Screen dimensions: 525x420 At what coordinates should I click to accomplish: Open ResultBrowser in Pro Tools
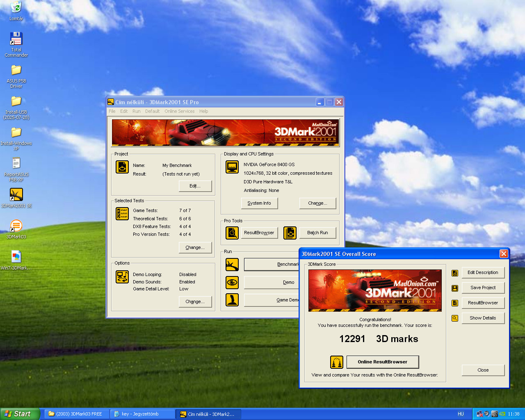click(x=259, y=233)
